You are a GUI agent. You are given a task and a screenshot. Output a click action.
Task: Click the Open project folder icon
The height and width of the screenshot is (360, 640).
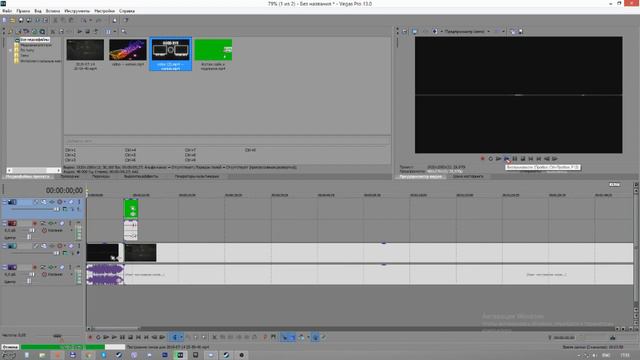pyautogui.click(x=12, y=20)
